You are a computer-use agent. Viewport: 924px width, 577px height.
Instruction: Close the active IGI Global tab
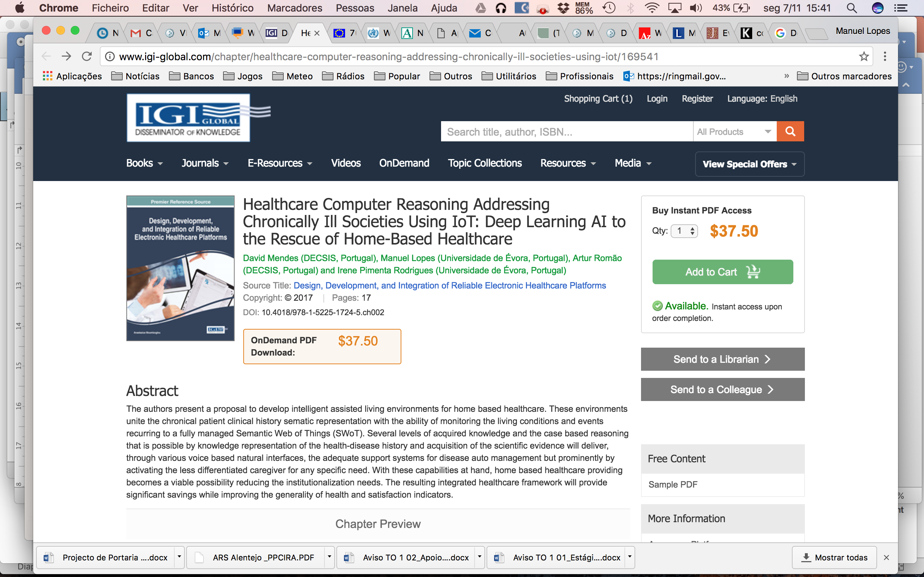pyautogui.click(x=317, y=34)
